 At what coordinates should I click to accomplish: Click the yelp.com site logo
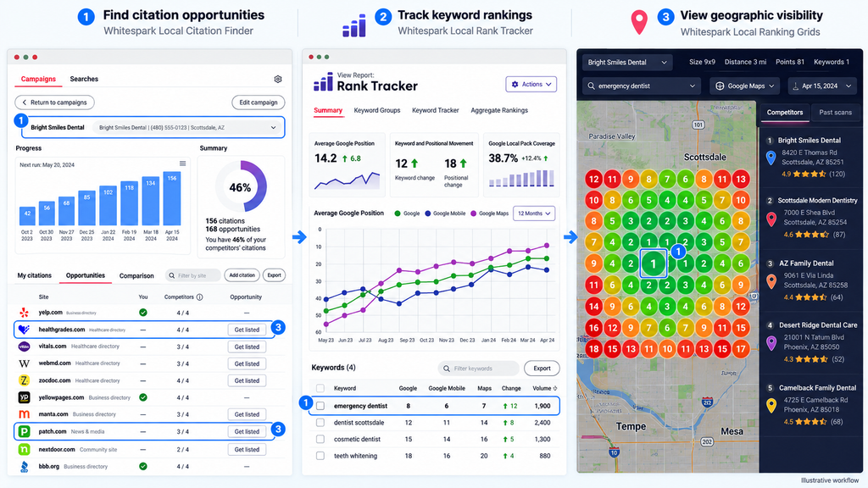point(24,313)
